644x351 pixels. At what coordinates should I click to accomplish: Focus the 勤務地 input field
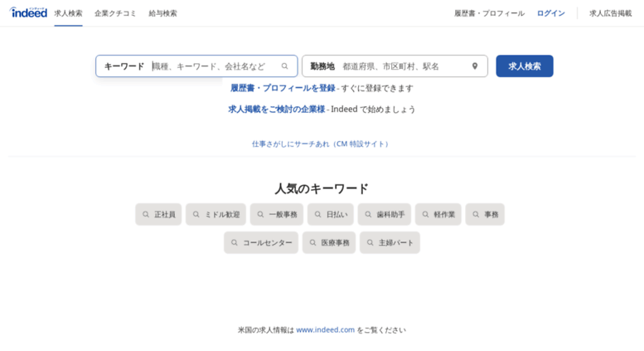(x=395, y=66)
